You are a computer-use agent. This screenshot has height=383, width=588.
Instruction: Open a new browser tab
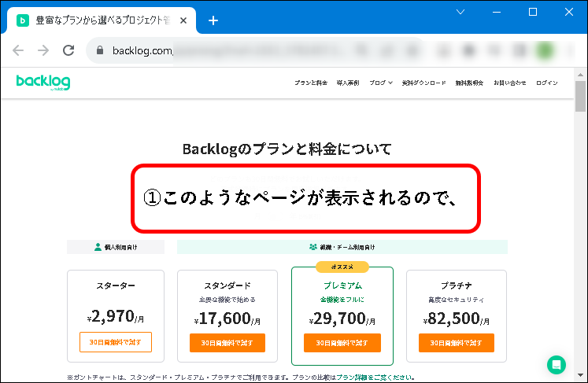(x=213, y=20)
